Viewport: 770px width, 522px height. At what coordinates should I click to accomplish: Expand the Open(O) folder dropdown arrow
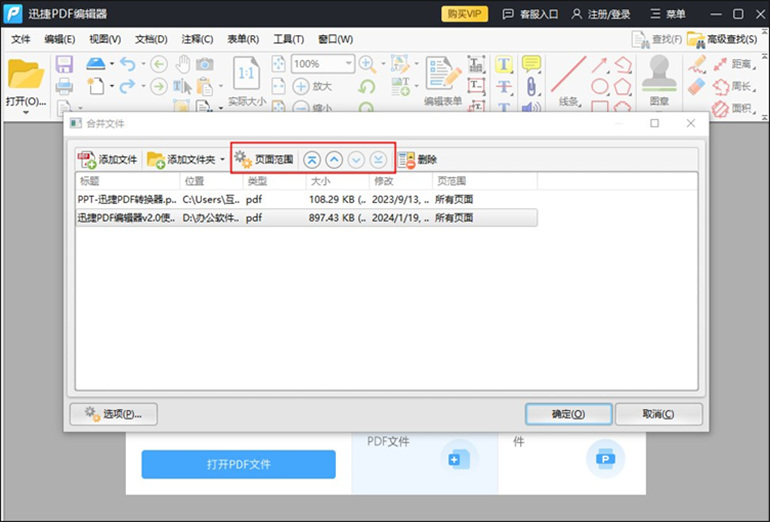pos(26,112)
